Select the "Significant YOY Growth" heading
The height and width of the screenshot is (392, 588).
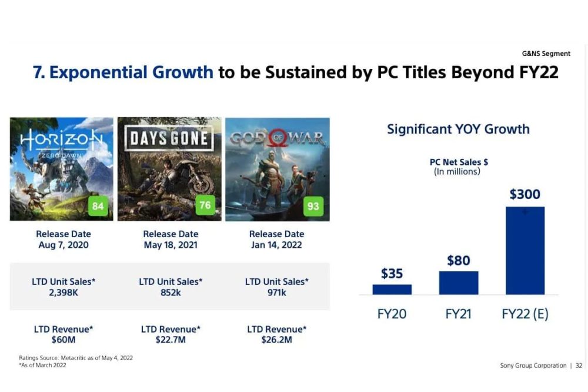[458, 129]
